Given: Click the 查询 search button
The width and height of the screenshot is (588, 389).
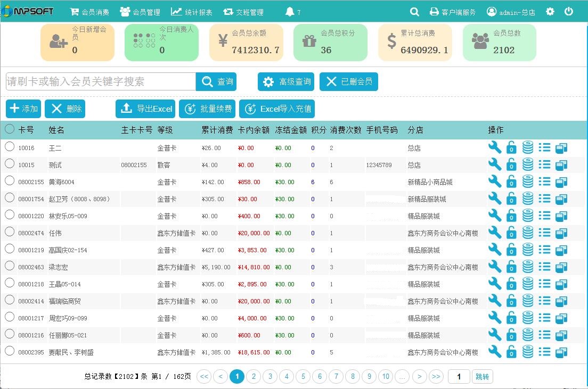Looking at the screenshot, I should click(216, 81).
